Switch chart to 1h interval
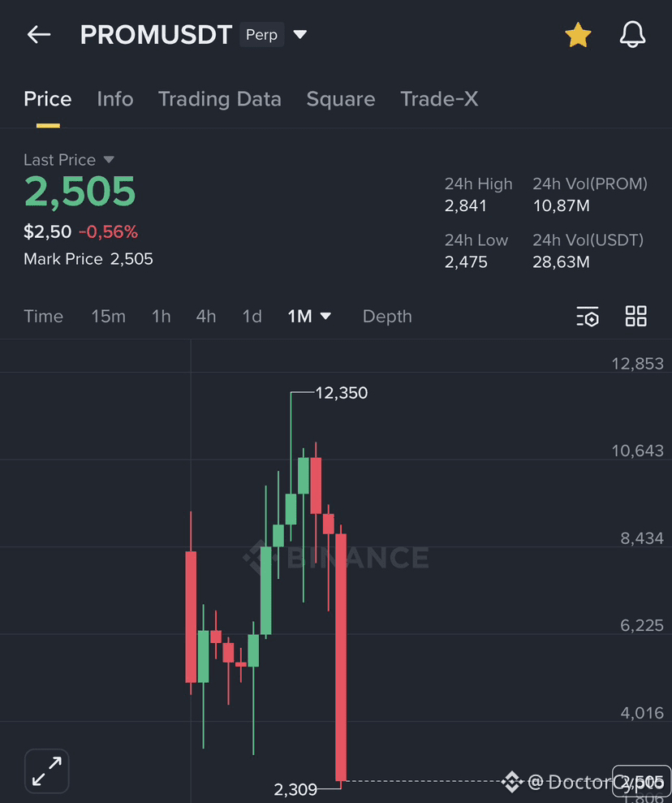 [161, 317]
